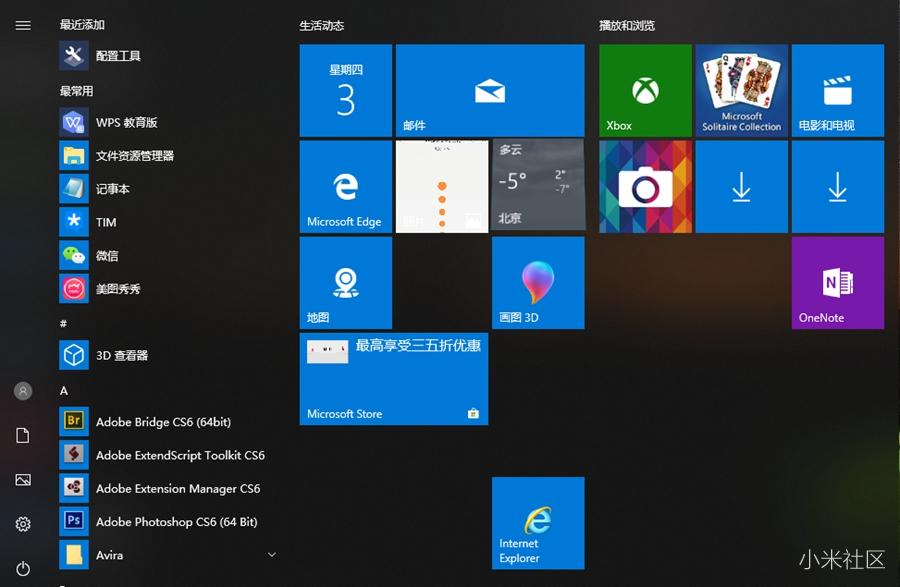Open the power options button
900x587 pixels.
coord(23,569)
